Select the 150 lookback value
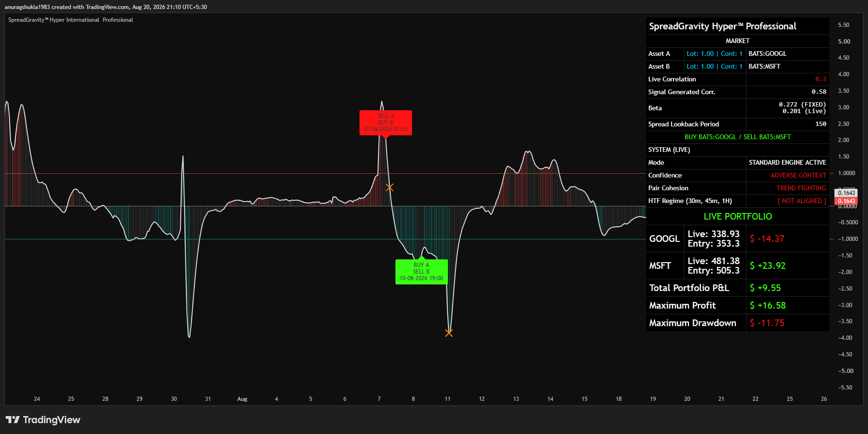 pyautogui.click(x=821, y=124)
